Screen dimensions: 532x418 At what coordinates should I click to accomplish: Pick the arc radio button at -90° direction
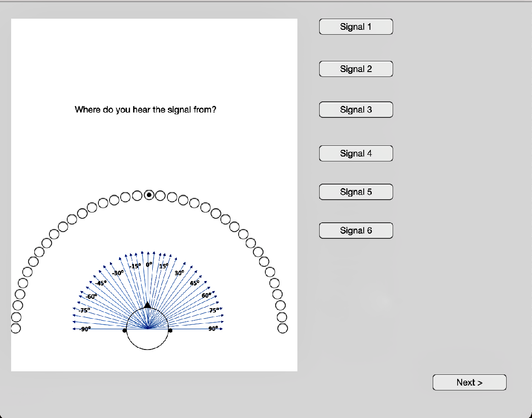click(16, 328)
